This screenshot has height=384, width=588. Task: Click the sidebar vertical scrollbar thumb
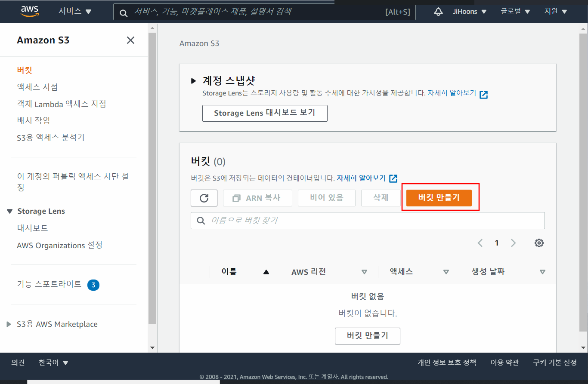click(x=152, y=178)
